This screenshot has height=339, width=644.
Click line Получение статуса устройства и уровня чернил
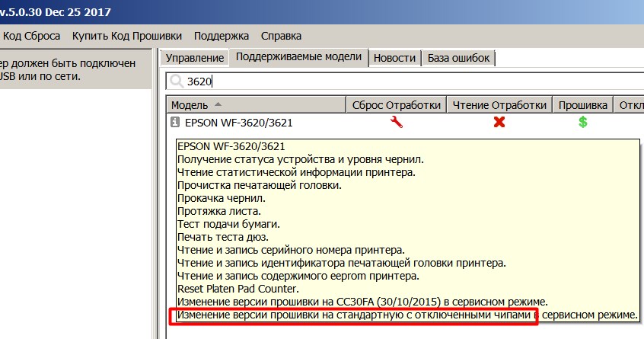pyautogui.click(x=300, y=159)
